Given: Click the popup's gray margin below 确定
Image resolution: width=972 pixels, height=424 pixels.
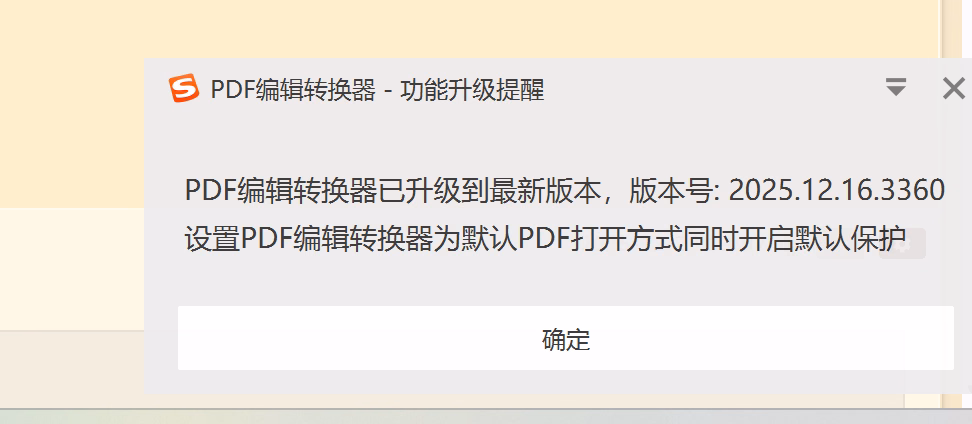Looking at the screenshot, I should tap(558, 382).
